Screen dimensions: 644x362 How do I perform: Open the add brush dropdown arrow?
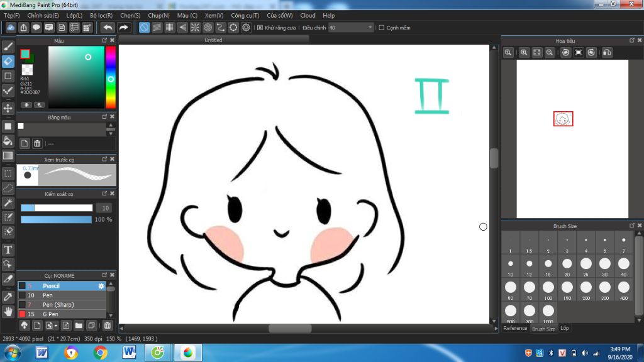tap(56, 326)
